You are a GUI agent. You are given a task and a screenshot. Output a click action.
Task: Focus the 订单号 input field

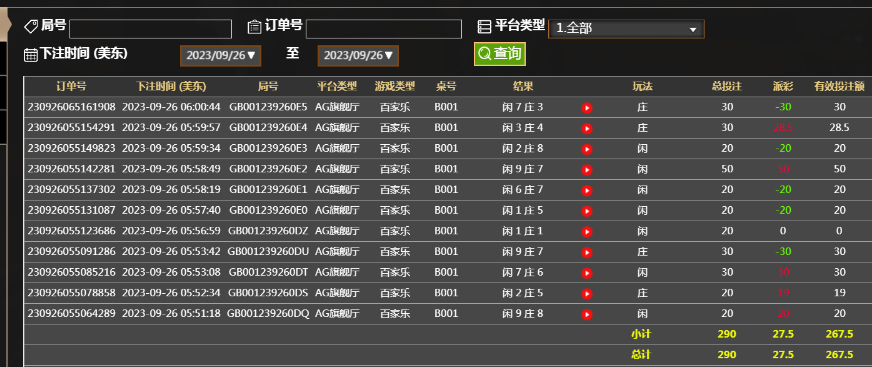pyautogui.click(x=384, y=29)
